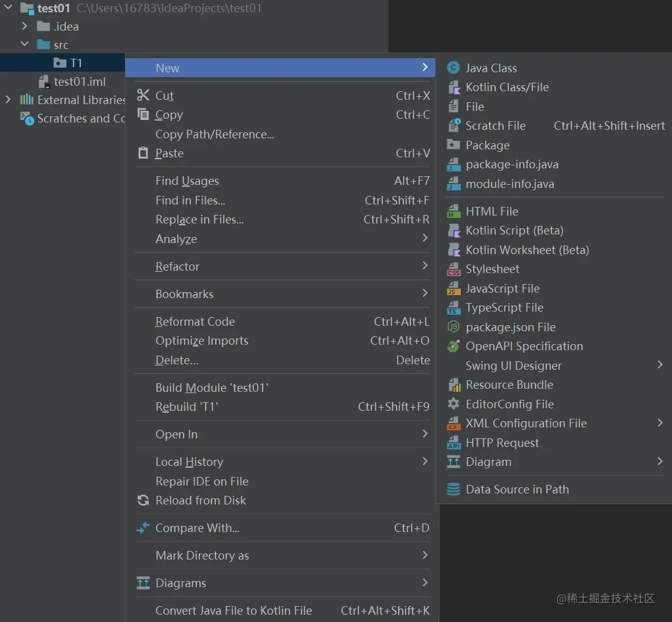This screenshot has width=672, height=622.
Task: Open the Refactor submenu arrow
Action: coord(425,265)
